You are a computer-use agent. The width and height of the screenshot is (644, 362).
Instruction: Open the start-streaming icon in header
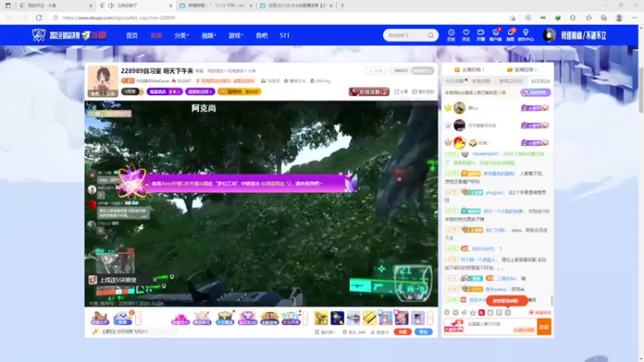481,35
